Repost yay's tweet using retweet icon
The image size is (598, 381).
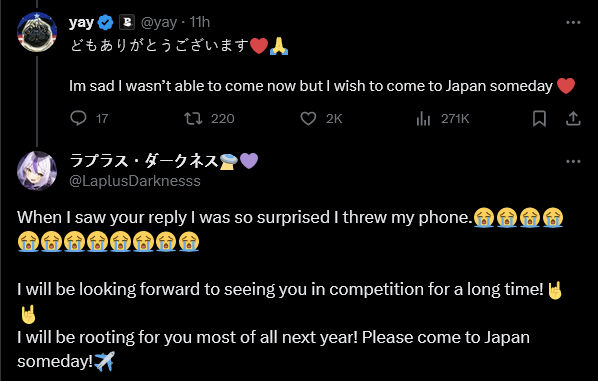pos(193,118)
